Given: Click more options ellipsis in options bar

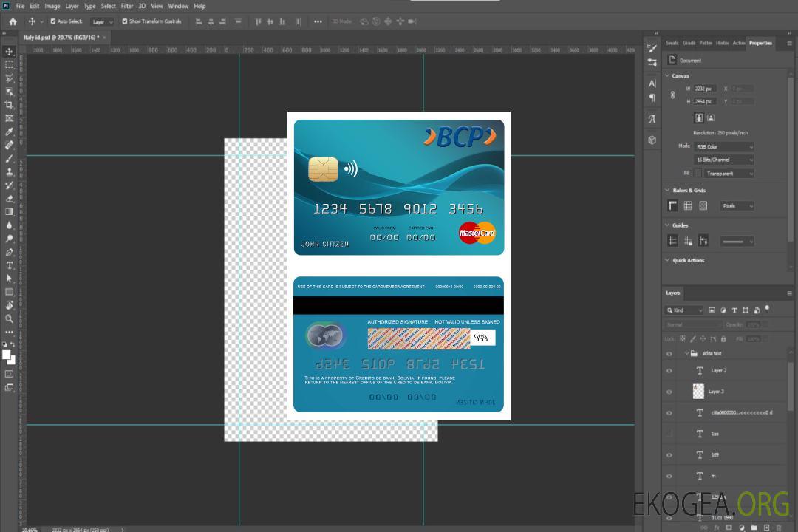Looking at the screenshot, I should (318, 21).
